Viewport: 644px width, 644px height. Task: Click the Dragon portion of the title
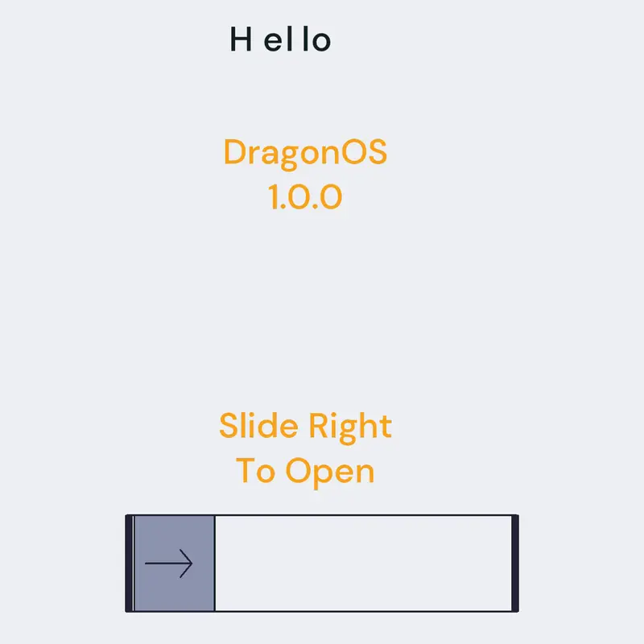click(283, 153)
